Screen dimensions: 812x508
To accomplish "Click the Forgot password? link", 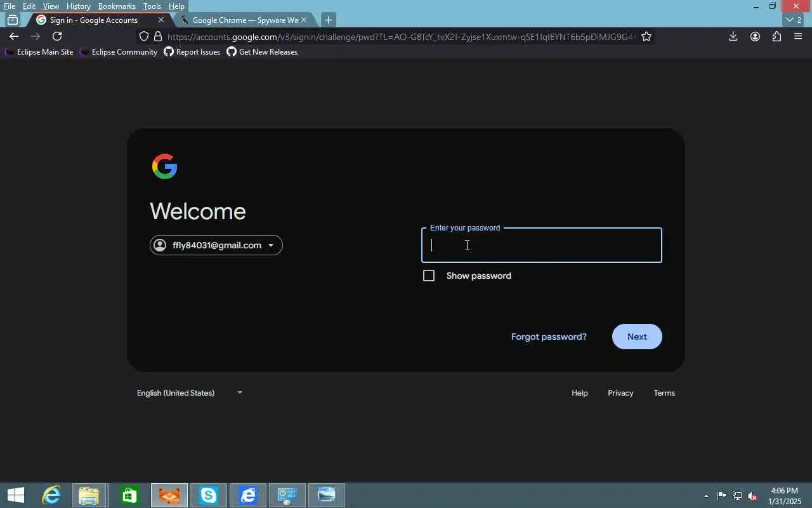I will [x=549, y=337].
